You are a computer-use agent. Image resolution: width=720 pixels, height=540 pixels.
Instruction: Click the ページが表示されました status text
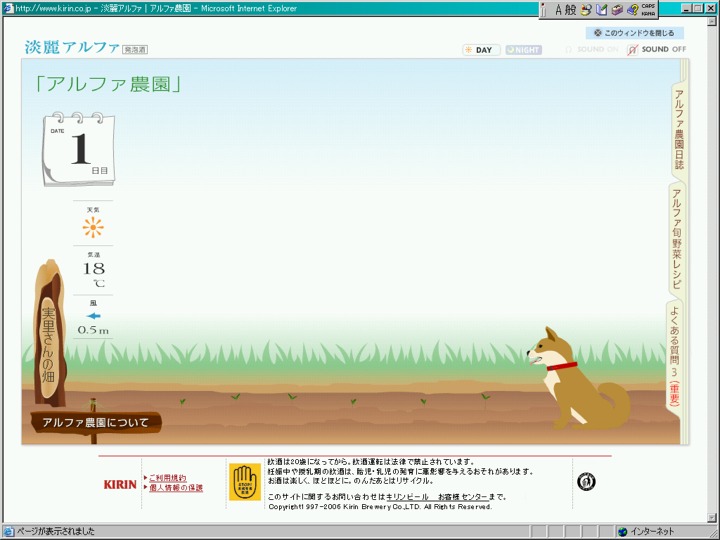(x=56, y=531)
